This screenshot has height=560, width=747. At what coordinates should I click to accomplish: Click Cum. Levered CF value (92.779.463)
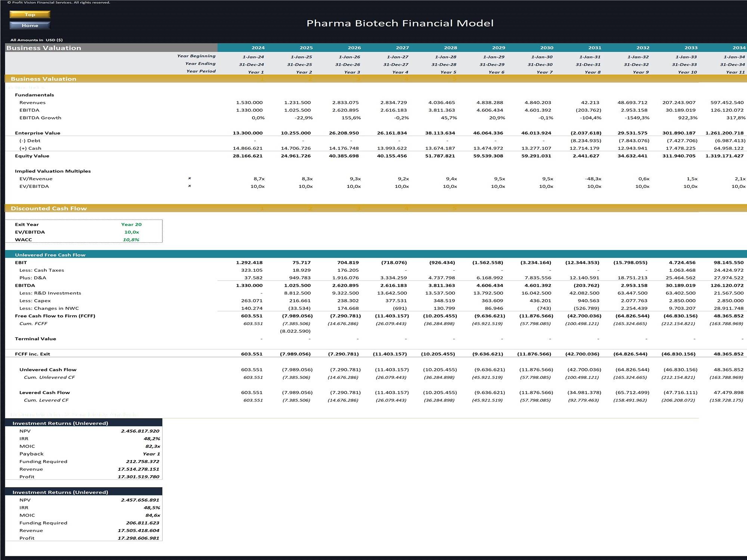(x=583, y=400)
